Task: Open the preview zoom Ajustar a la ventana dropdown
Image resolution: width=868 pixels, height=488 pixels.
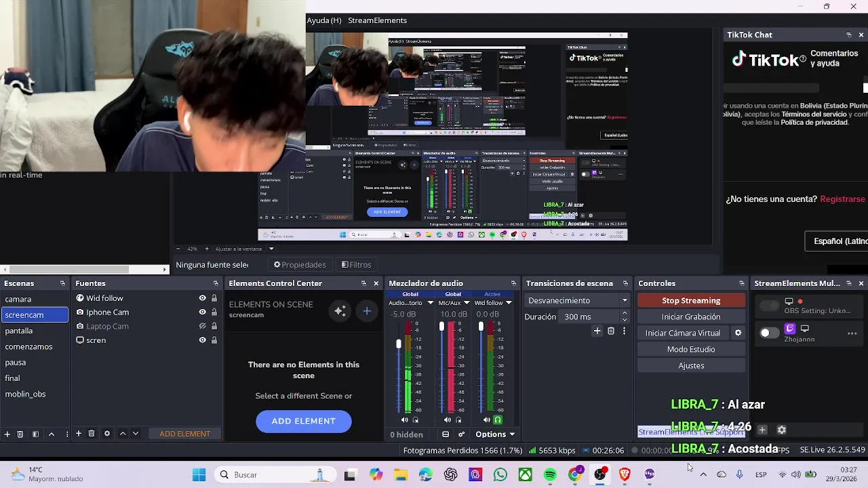Action: click(x=271, y=249)
